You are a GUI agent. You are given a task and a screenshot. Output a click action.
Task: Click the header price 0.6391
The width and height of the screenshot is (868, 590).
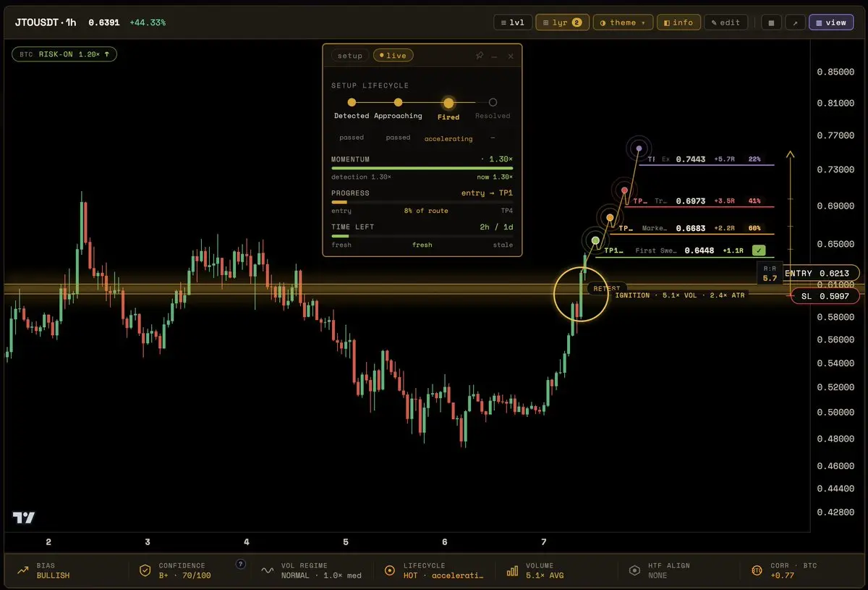103,22
